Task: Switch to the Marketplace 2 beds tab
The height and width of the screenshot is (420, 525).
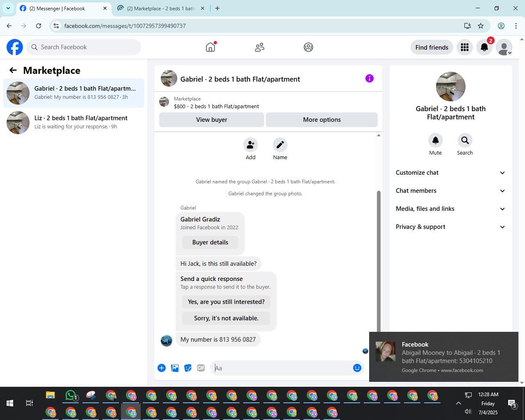Action: point(161,8)
